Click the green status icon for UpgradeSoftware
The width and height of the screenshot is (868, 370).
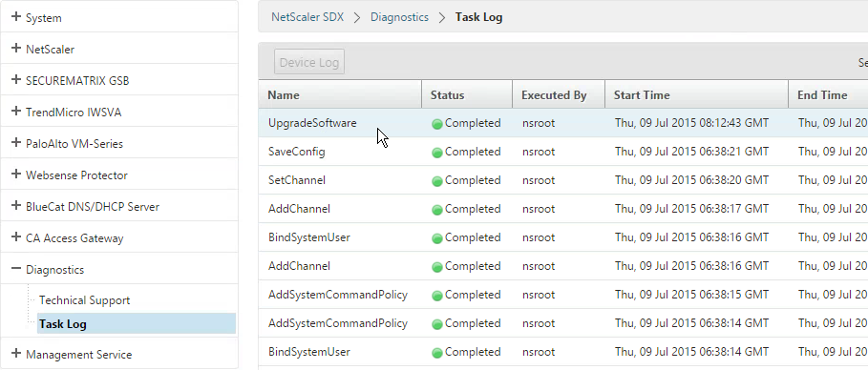[x=436, y=124]
